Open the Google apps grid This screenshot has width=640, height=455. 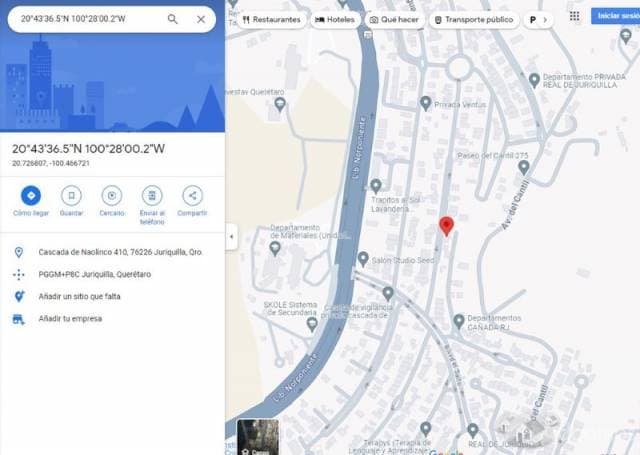(x=574, y=16)
